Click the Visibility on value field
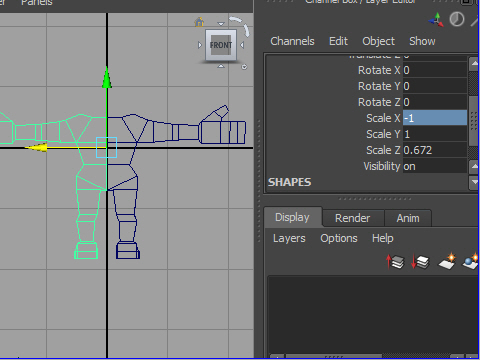This screenshot has width=480, height=360. point(435,166)
